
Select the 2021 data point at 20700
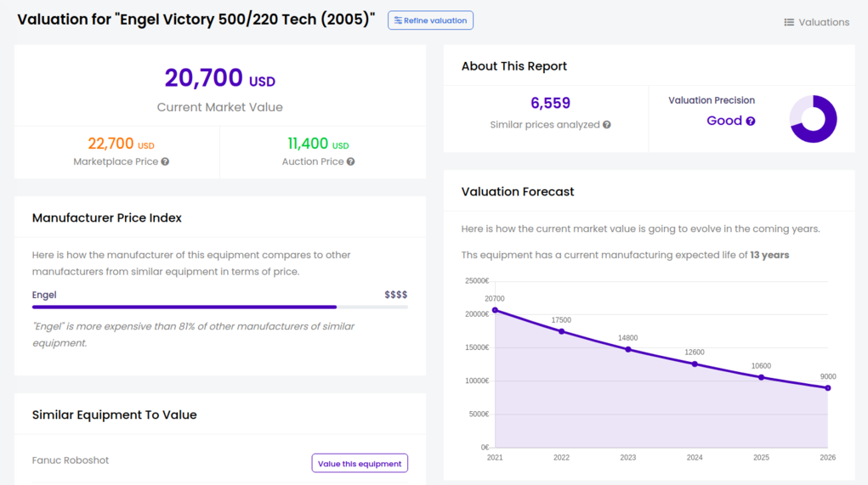click(x=495, y=310)
